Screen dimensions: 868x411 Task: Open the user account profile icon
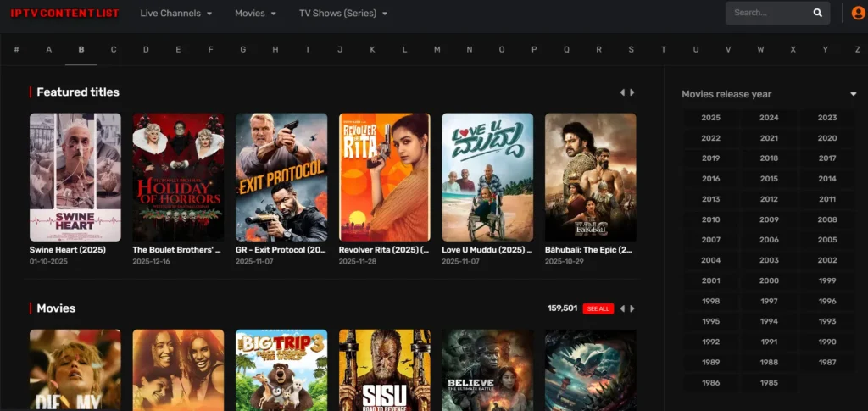[858, 14]
